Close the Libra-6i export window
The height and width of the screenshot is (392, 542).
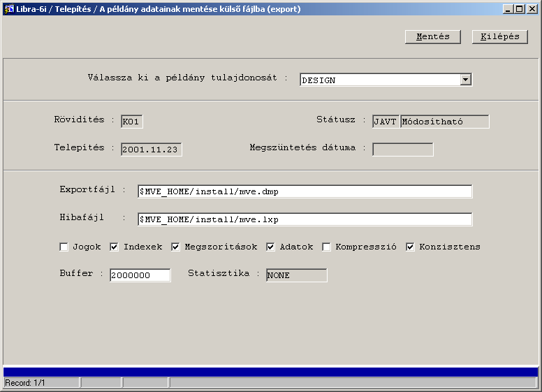tap(532, 9)
